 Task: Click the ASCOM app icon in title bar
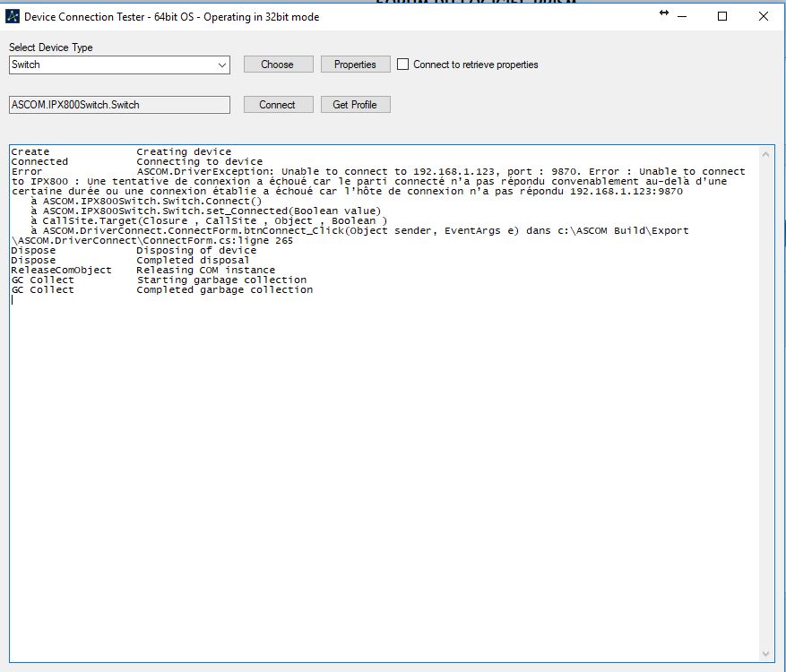[13, 16]
